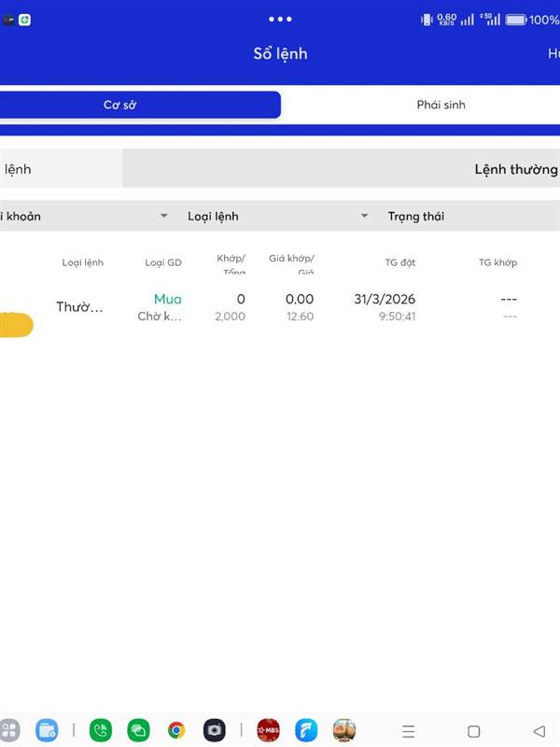560x747 pixels.
Task: Open the Camera app in dock
Action: coord(215,730)
